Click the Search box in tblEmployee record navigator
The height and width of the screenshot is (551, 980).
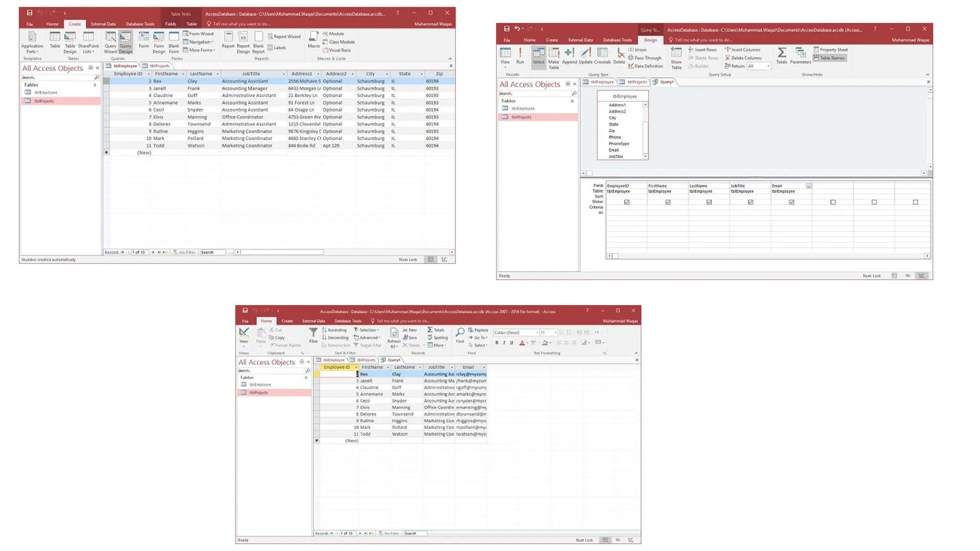click(212, 253)
